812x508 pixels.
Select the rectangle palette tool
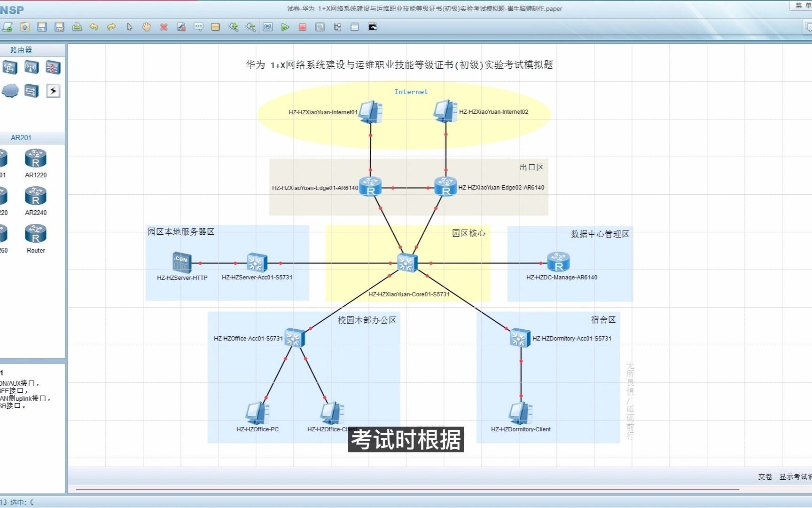pyautogui.click(x=216, y=27)
